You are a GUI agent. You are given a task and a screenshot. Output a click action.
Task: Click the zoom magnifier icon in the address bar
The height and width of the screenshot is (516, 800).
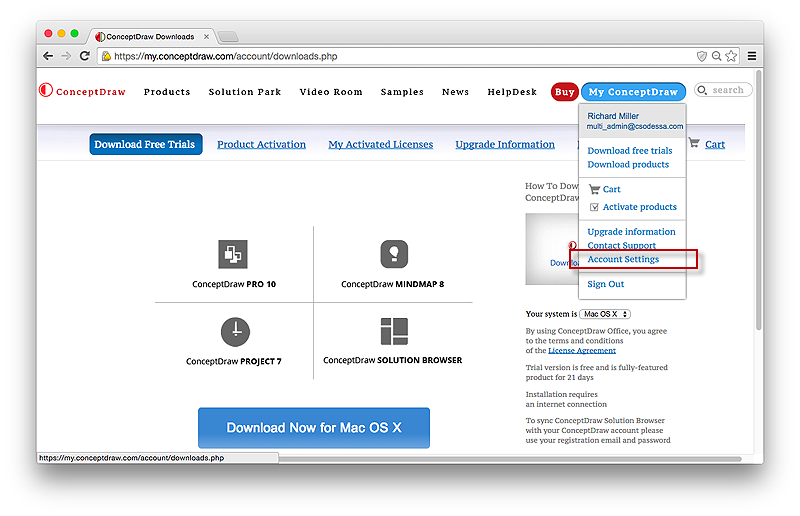click(716, 56)
